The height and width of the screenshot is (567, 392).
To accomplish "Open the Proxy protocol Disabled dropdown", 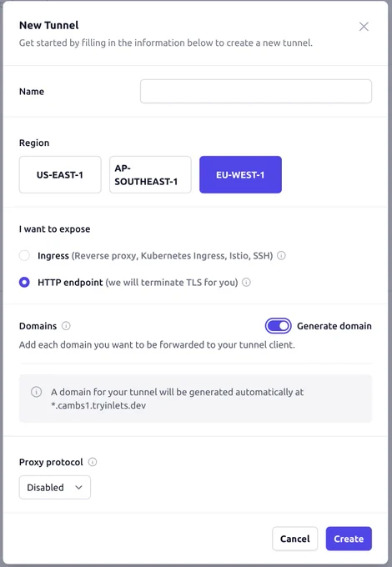I will point(55,488).
